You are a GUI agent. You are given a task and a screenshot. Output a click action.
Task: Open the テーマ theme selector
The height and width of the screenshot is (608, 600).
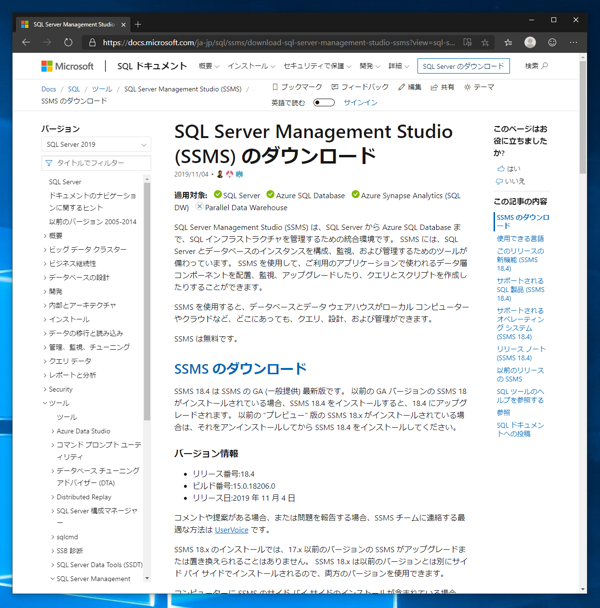[479, 87]
